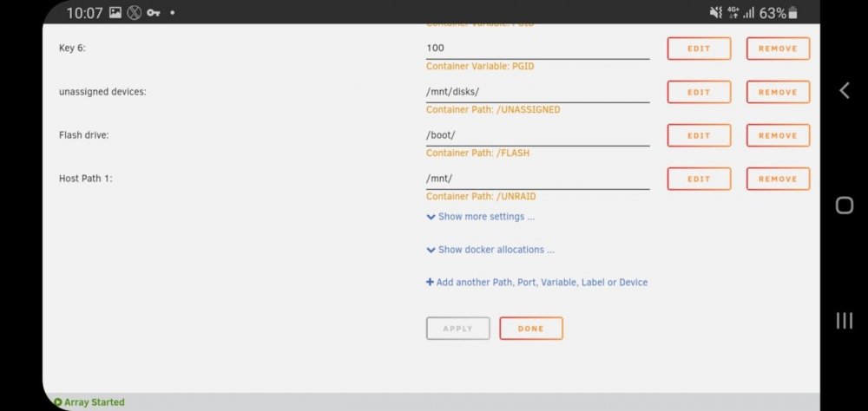Focus the Host Path 1 /mnt/ field
This screenshot has width=868, height=411.
click(537, 179)
